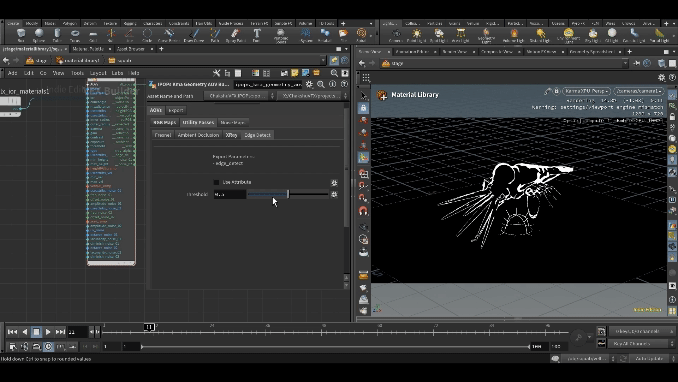Open viewport display options gear icon
The image size is (678, 382).
661,77
